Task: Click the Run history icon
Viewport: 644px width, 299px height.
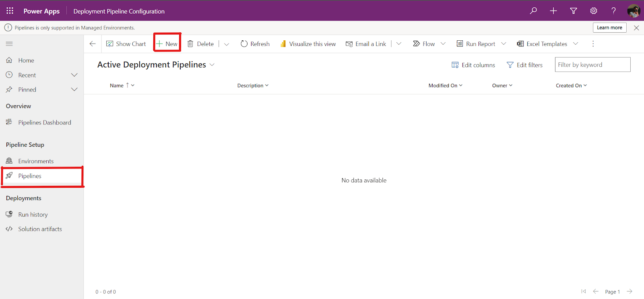Action: click(x=9, y=214)
